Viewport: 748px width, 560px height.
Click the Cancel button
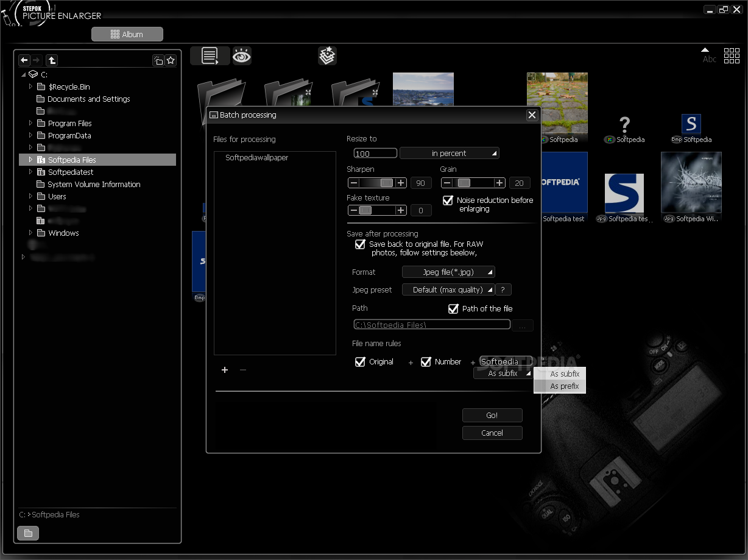(492, 433)
